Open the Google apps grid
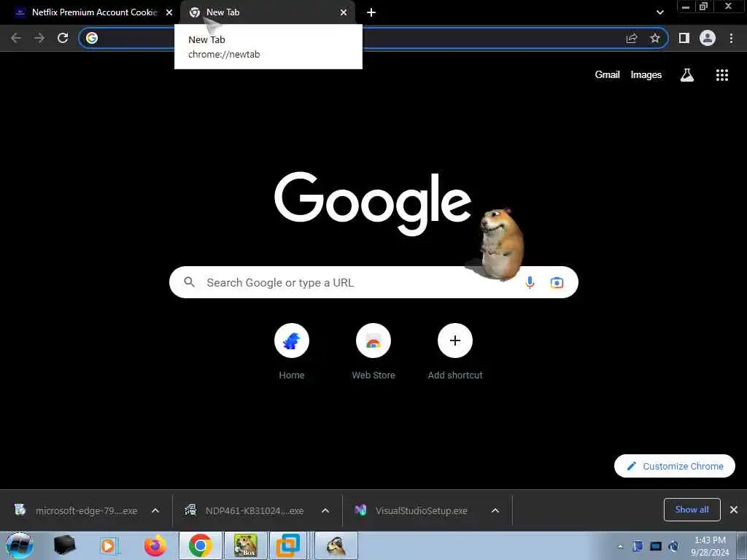 [722, 75]
